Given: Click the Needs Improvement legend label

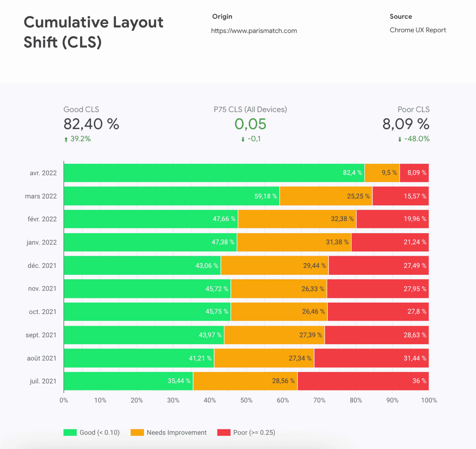Looking at the screenshot, I should [177, 433].
